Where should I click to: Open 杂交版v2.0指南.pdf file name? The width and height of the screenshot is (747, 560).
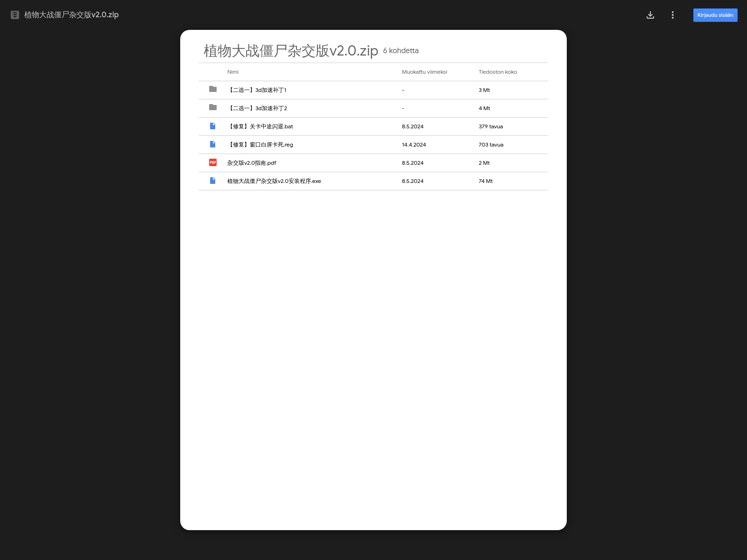(252, 163)
